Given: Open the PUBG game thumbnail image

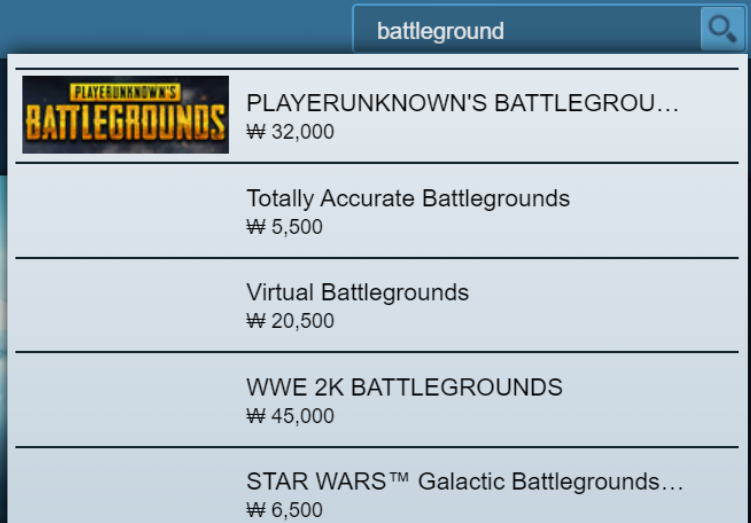Looking at the screenshot, I should (125, 114).
